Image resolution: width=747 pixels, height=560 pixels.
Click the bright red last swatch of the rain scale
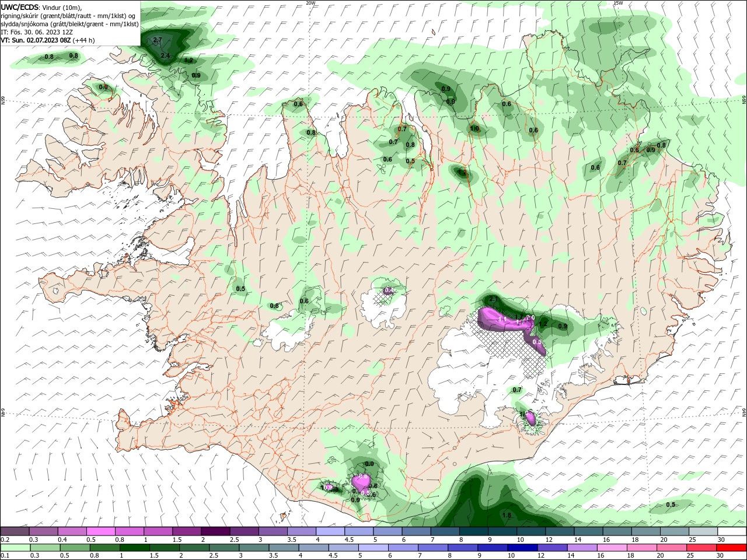tap(731, 548)
